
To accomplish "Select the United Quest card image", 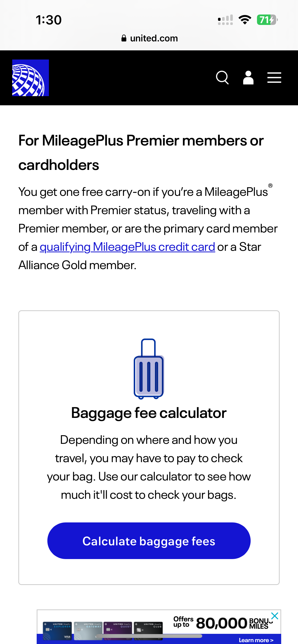I will [x=118, y=630].
